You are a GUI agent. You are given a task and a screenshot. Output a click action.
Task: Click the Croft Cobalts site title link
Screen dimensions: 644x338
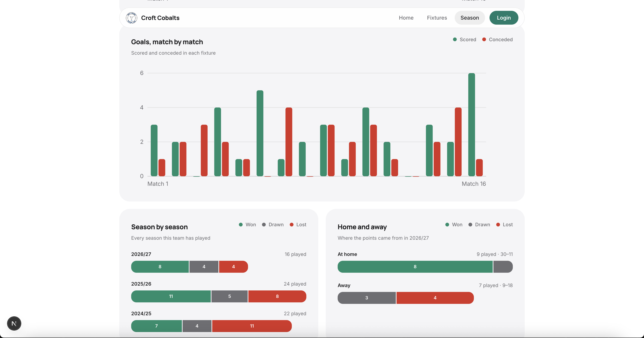(160, 18)
